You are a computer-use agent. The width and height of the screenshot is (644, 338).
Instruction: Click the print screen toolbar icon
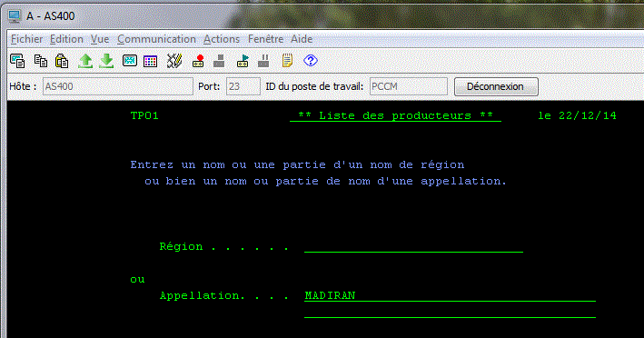click(17, 61)
